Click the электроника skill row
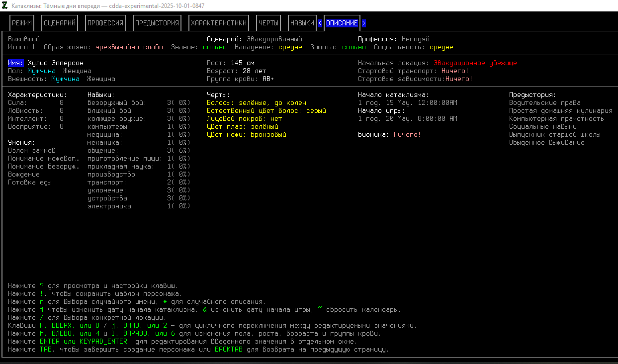The image size is (618, 364). pyautogui.click(x=139, y=206)
